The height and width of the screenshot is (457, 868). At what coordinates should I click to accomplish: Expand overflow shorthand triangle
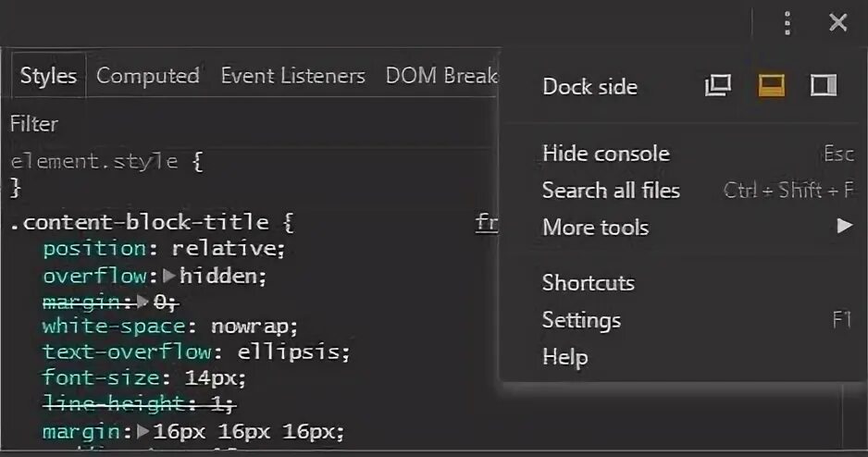click(x=169, y=276)
